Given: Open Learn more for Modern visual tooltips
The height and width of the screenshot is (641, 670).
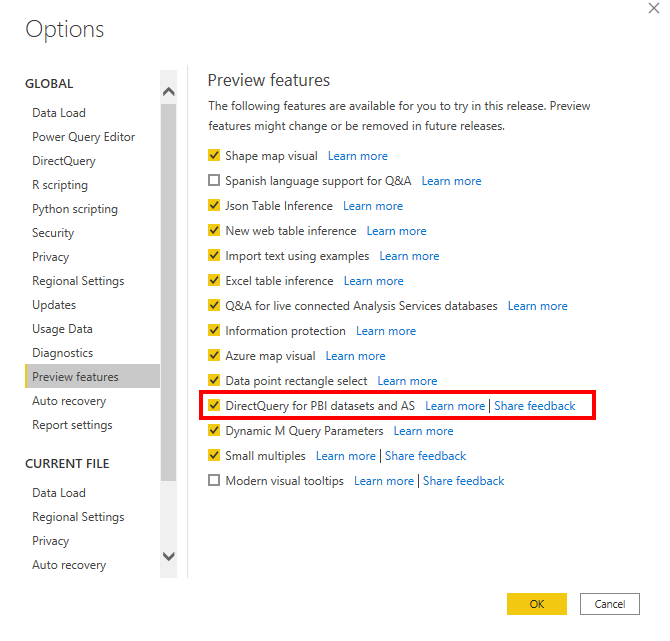Looking at the screenshot, I should (x=384, y=481).
